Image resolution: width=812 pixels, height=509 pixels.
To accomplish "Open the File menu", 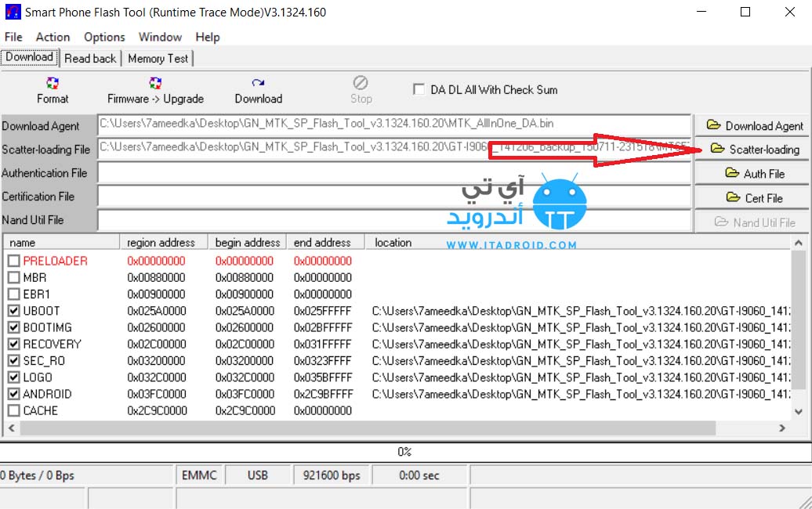I will (x=13, y=38).
